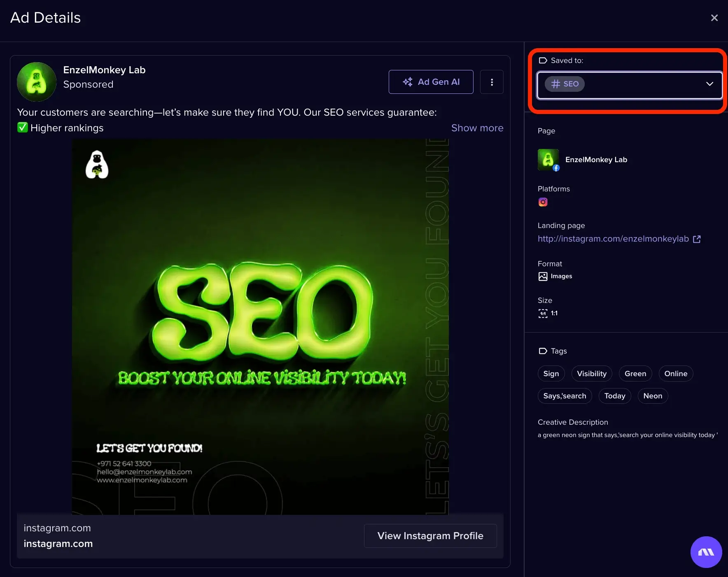The image size is (728, 577).
Task: Click View Instagram Profile button
Action: [430, 536]
